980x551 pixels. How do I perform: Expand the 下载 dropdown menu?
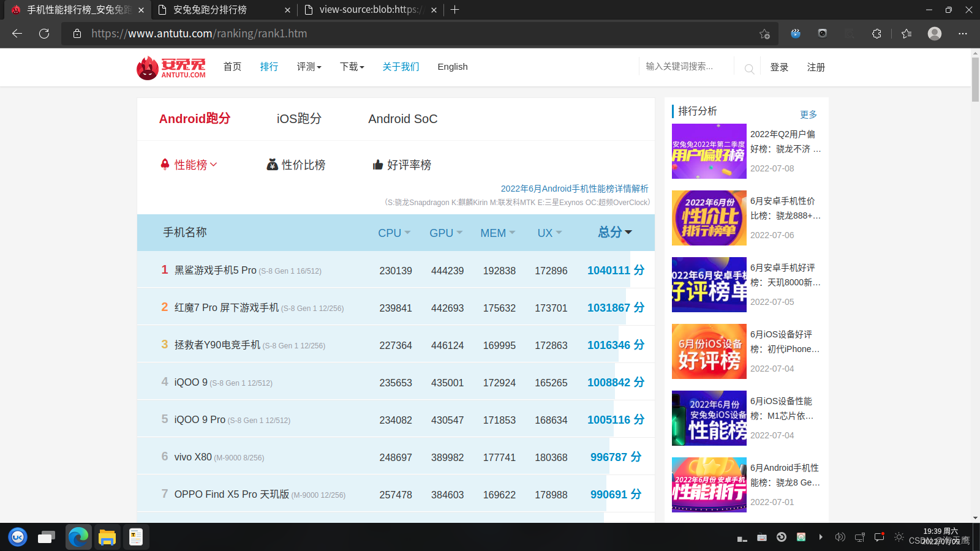tap(352, 67)
